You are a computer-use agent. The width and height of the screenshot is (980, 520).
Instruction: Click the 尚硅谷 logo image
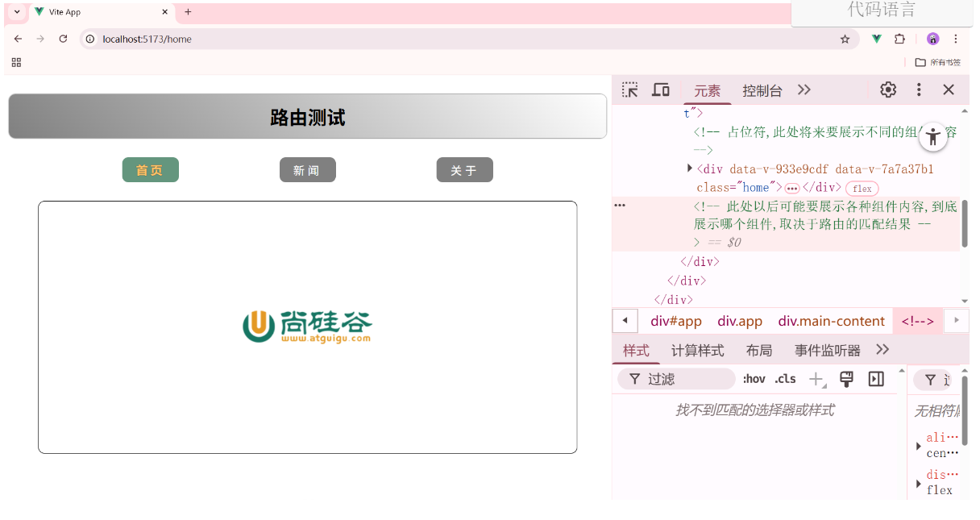[x=307, y=327]
